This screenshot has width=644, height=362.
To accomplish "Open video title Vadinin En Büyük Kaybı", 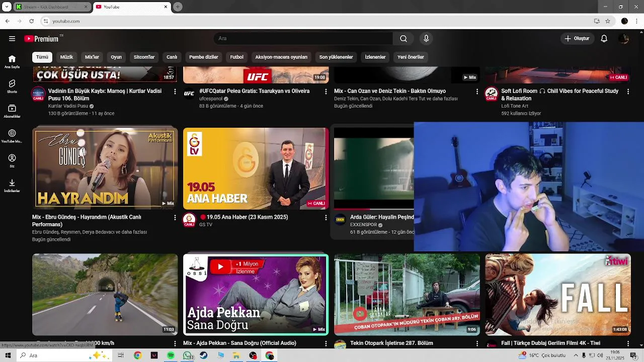I will (105, 95).
